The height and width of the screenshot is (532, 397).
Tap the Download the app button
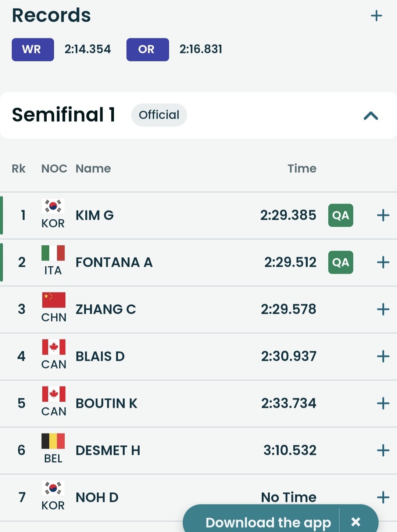(x=268, y=522)
